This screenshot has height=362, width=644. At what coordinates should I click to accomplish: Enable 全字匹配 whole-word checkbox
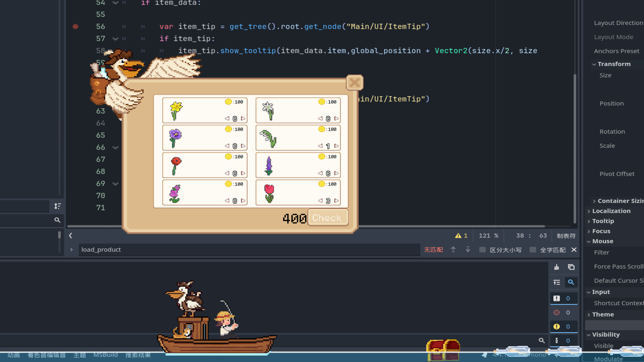click(533, 250)
